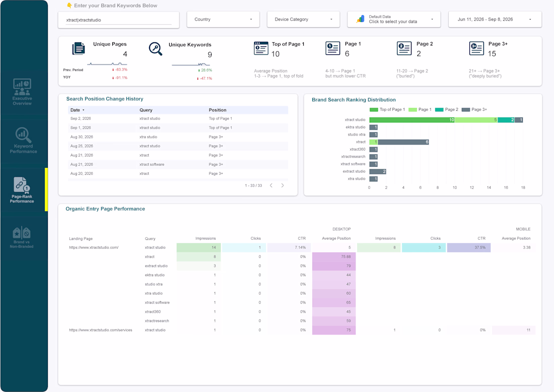Go to next page of position history

[283, 185]
